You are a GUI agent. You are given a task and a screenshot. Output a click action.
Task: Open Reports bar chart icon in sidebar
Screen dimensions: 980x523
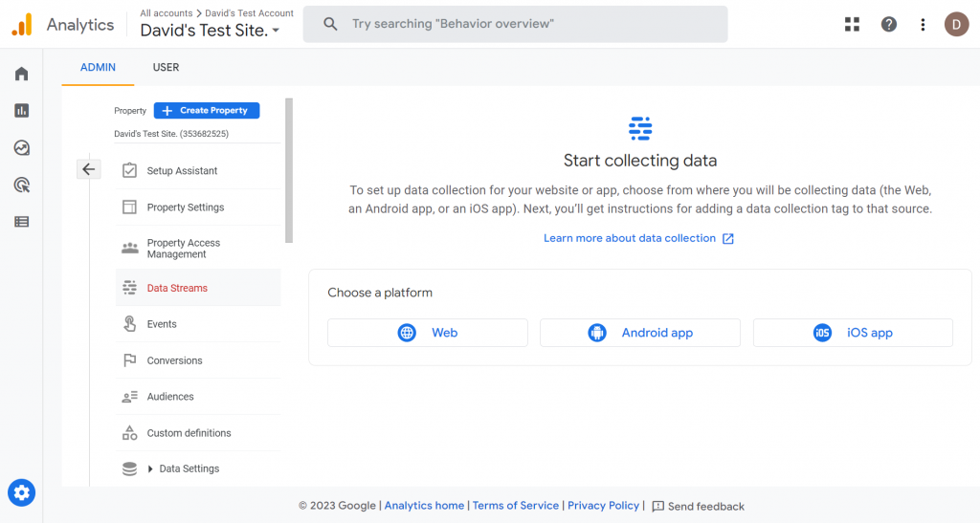tap(21, 111)
